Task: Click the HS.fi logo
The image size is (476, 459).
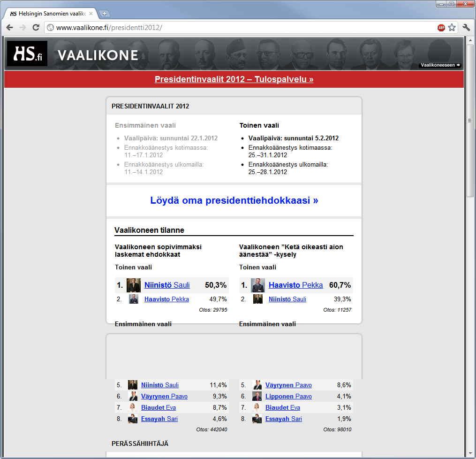Action: [x=27, y=54]
